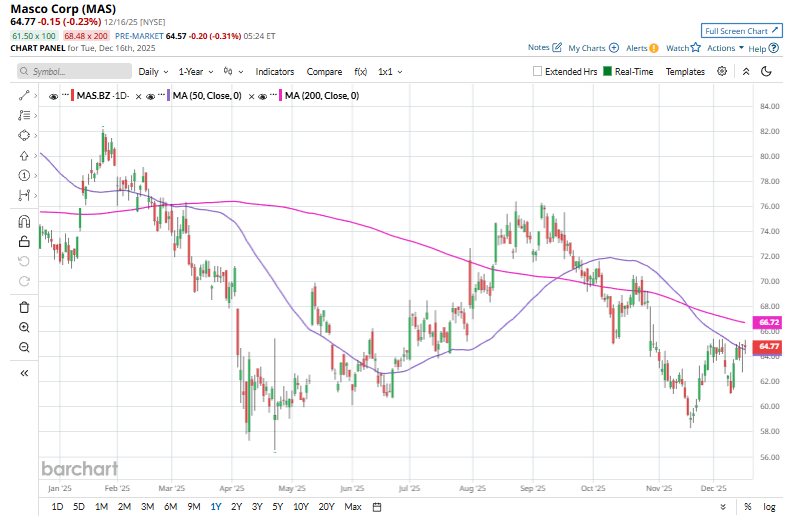Expand the 1-Year period dropdown
Viewport: 787px width, 522px height.
196,72
